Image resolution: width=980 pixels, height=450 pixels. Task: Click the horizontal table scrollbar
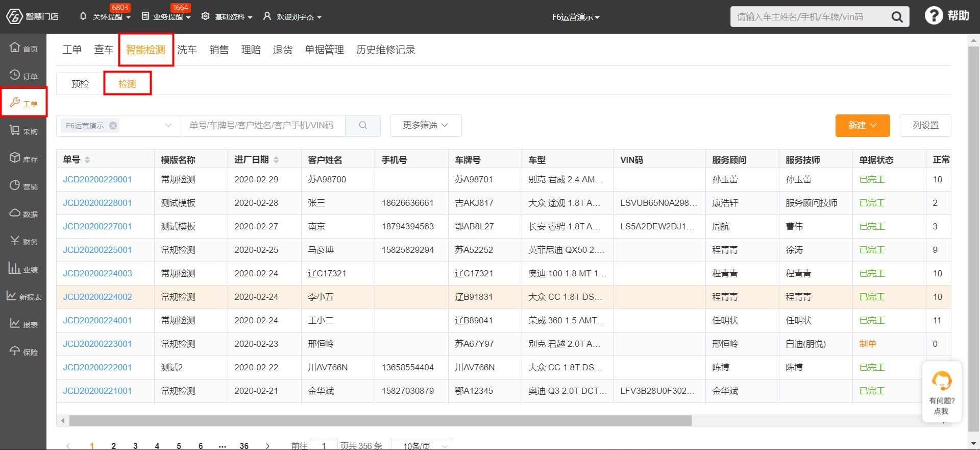coord(380,420)
